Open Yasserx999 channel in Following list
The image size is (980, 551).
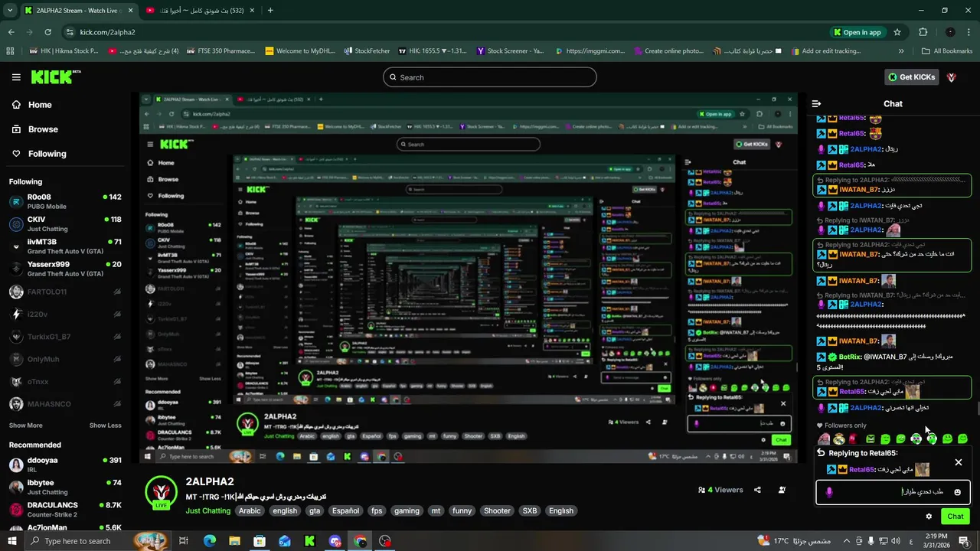click(x=65, y=269)
